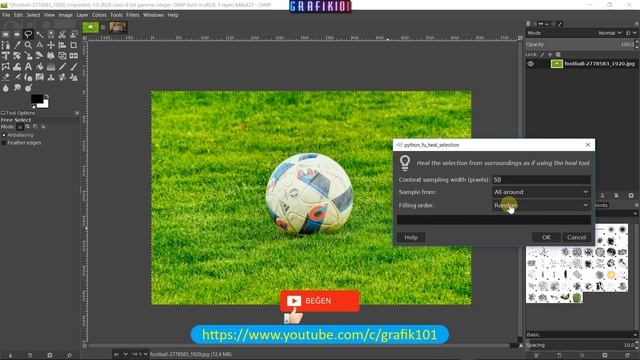This screenshot has height=360, width=640.
Task: Select the Rectangle Select tool
Action: [x=6, y=34]
